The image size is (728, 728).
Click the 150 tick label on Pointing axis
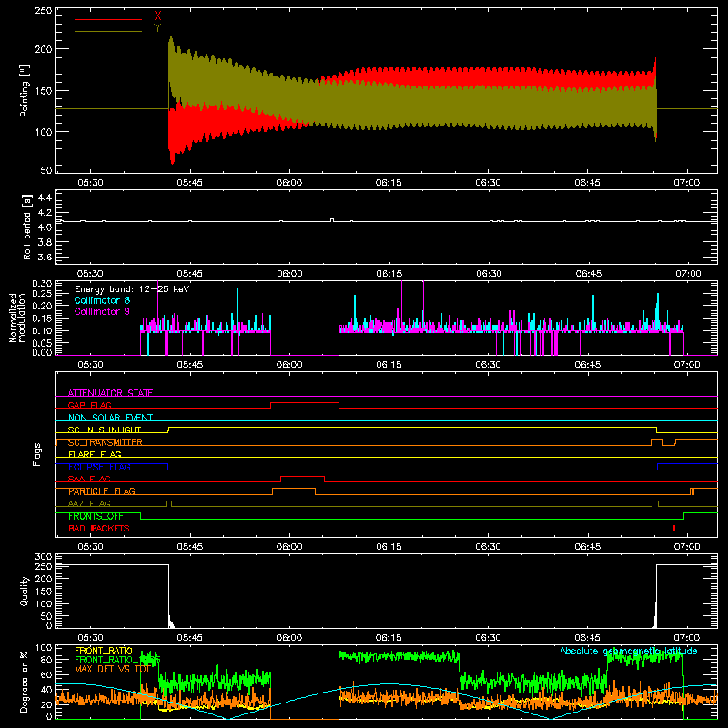[x=43, y=90]
